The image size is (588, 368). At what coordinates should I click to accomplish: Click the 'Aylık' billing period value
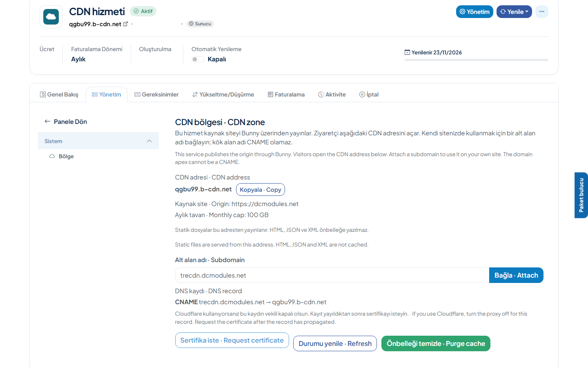tap(78, 59)
